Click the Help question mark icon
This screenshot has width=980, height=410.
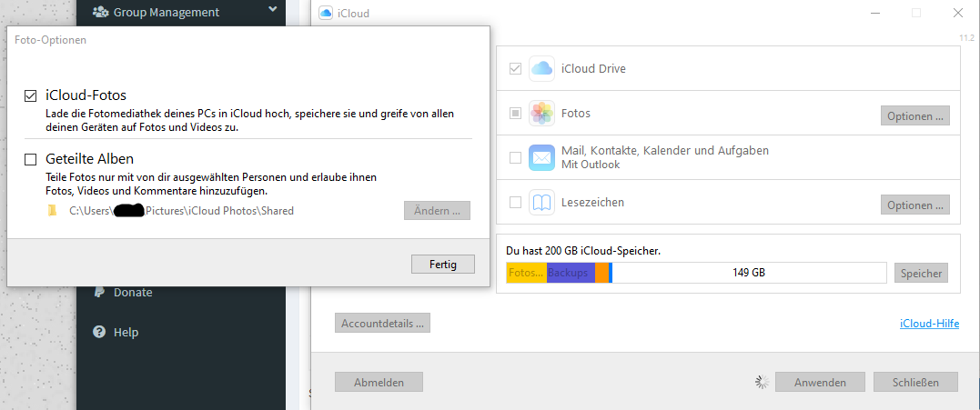[99, 332]
